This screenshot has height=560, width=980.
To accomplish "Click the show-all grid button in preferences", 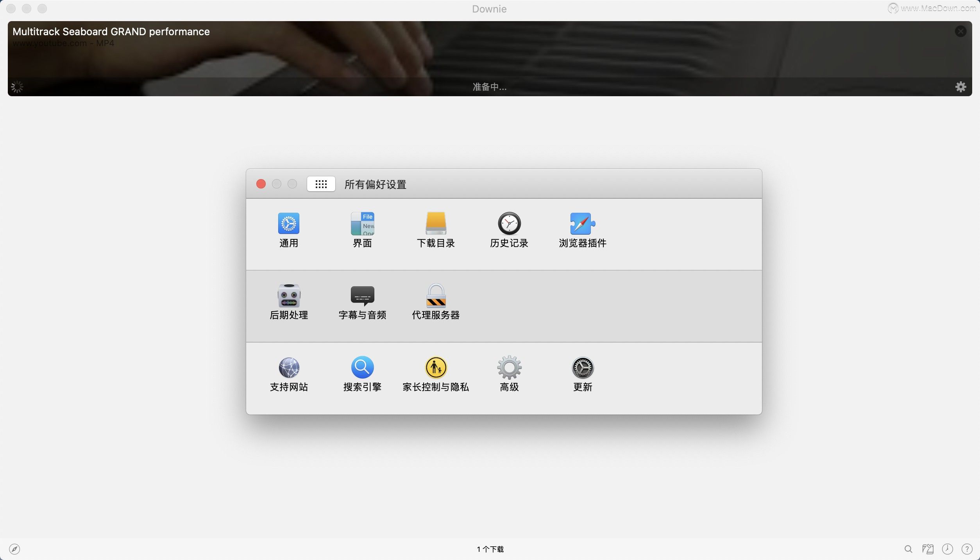I will tap(321, 184).
